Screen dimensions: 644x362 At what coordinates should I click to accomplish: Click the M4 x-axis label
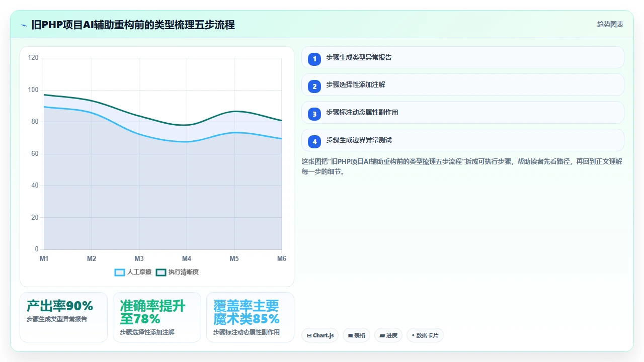[x=187, y=258]
